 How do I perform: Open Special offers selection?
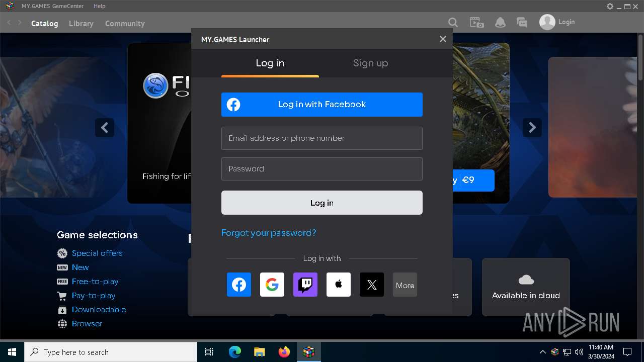[97, 253]
